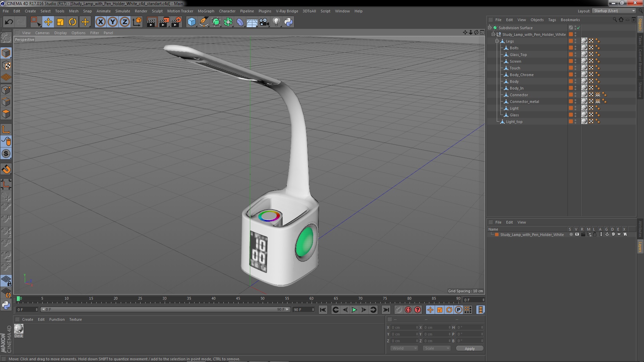Click search magnifier in Object Manager
The width and height of the screenshot is (644, 362).
pyautogui.click(x=615, y=20)
